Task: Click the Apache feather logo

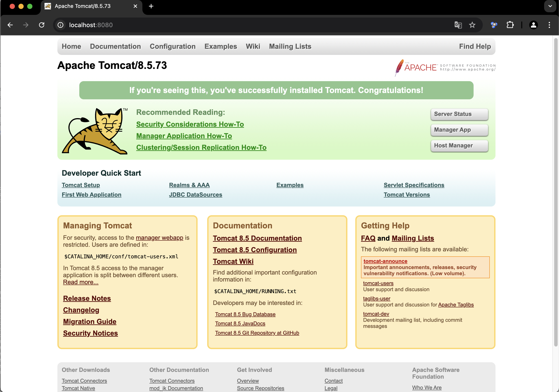Action: pos(399,67)
